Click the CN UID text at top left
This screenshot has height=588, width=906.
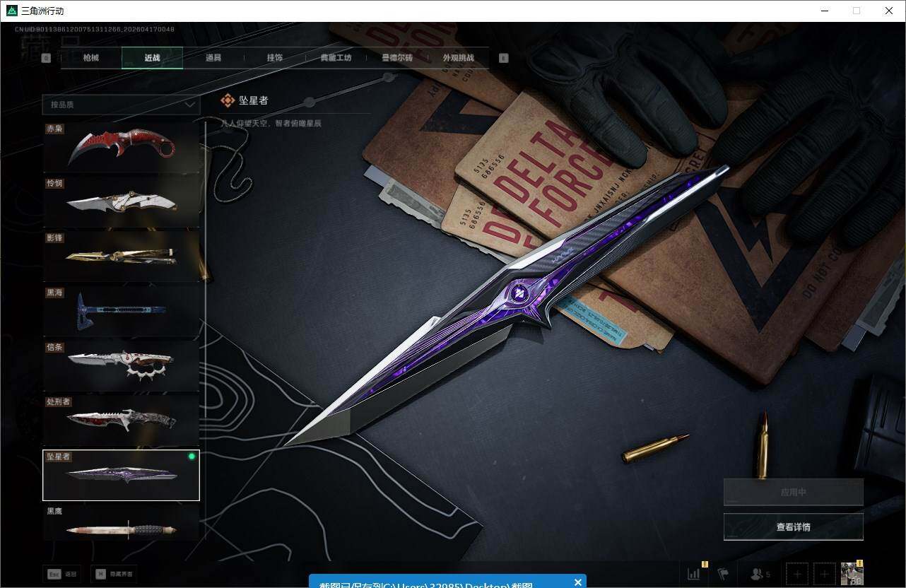pos(94,30)
